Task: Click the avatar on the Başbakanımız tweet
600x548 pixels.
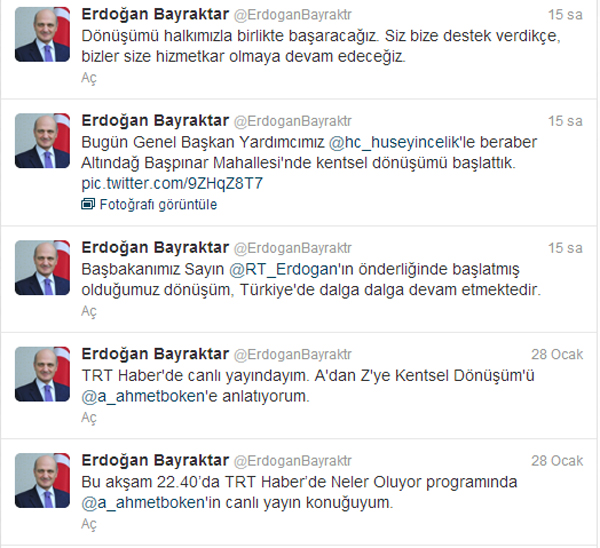Action: pos(42,268)
